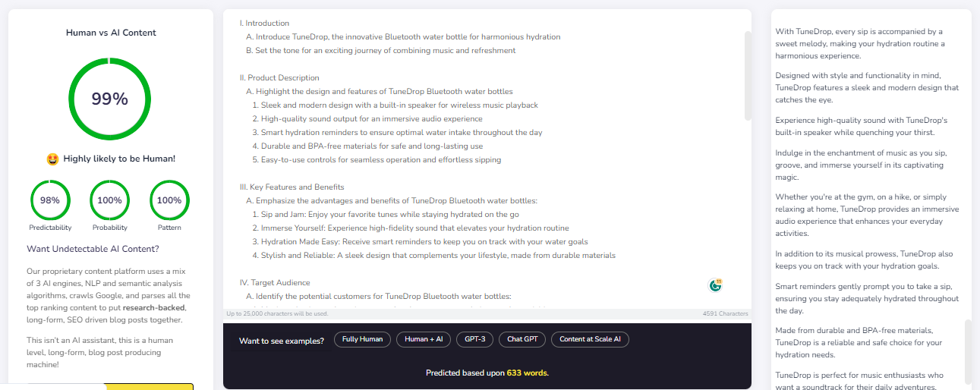Click 'A. Identify the potential customers' line
This screenshot has width=980, height=390.
379,297
